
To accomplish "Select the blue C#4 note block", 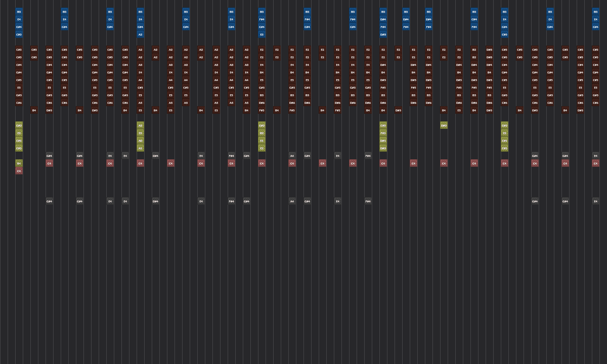I will [474, 19].
